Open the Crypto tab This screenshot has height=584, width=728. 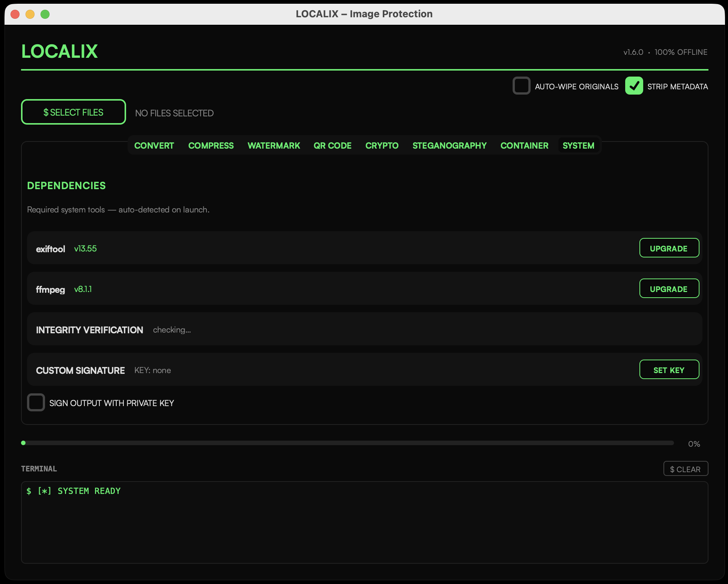click(382, 146)
